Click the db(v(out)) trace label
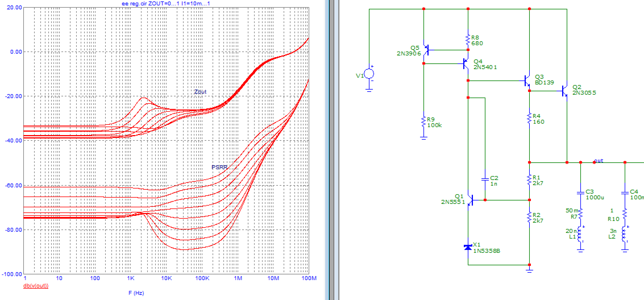 tap(36, 286)
